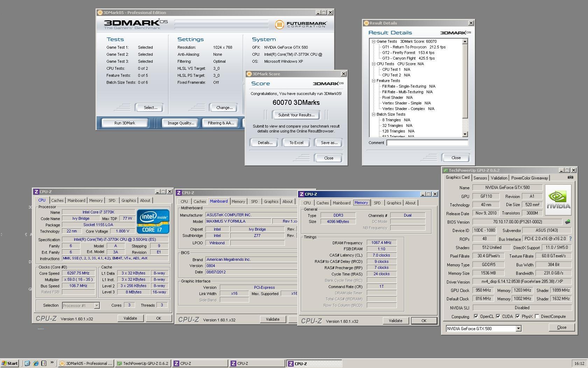Click Change... under Settings

[224, 108]
